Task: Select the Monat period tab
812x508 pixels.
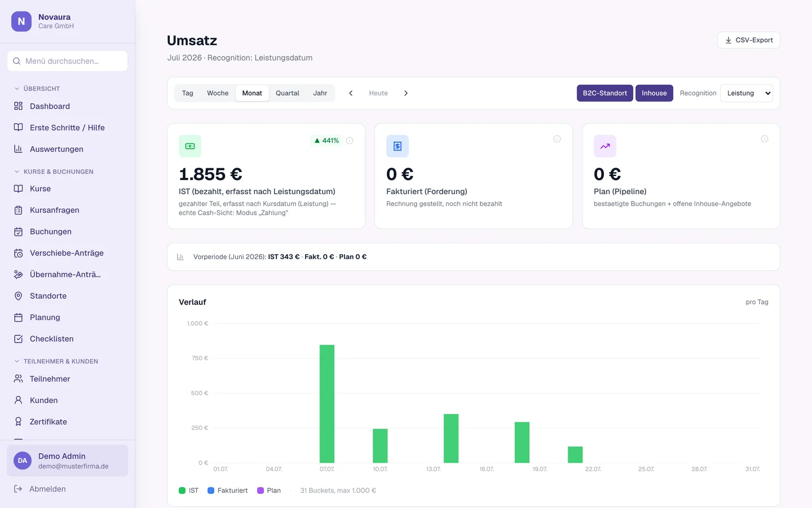Action: pyautogui.click(x=252, y=93)
